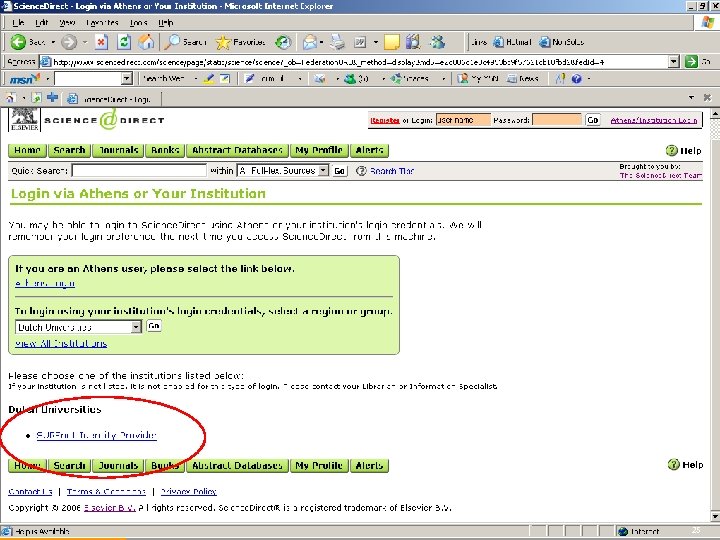Stop loading with the red X icon
The width and height of the screenshot is (720, 540).
pyautogui.click(x=101, y=42)
